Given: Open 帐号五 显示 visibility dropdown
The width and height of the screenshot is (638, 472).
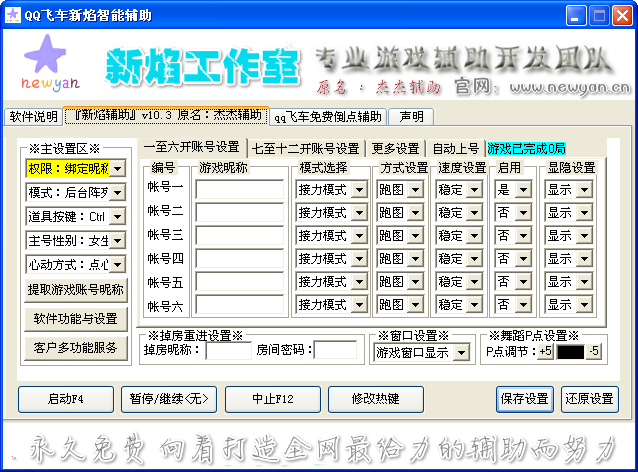Looking at the screenshot, I should (584, 282).
